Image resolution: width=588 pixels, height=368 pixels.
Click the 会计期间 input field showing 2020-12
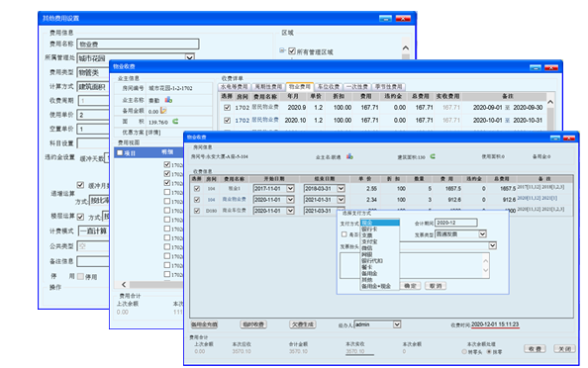click(x=455, y=223)
